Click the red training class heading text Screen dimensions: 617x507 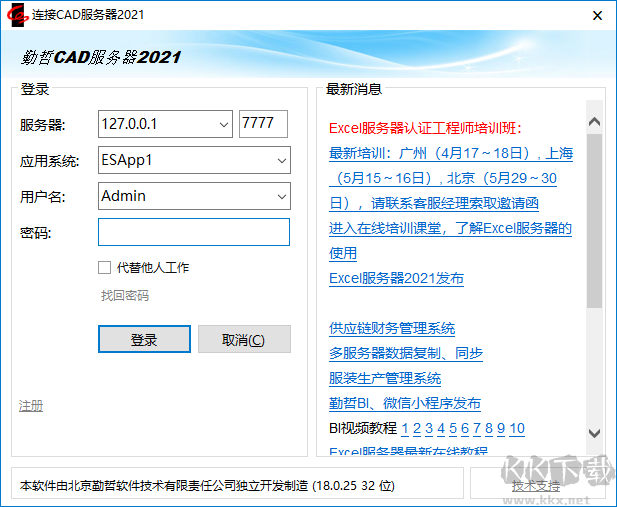pos(425,128)
